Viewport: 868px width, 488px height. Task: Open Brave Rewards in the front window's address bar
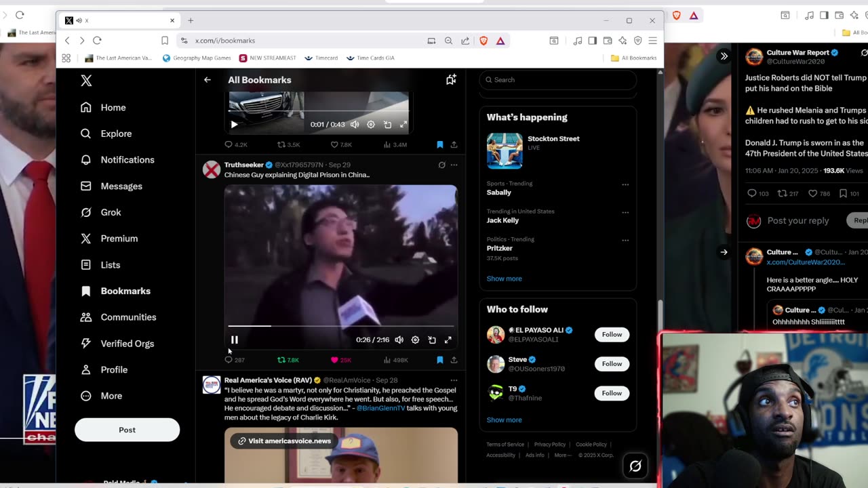[500, 41]
